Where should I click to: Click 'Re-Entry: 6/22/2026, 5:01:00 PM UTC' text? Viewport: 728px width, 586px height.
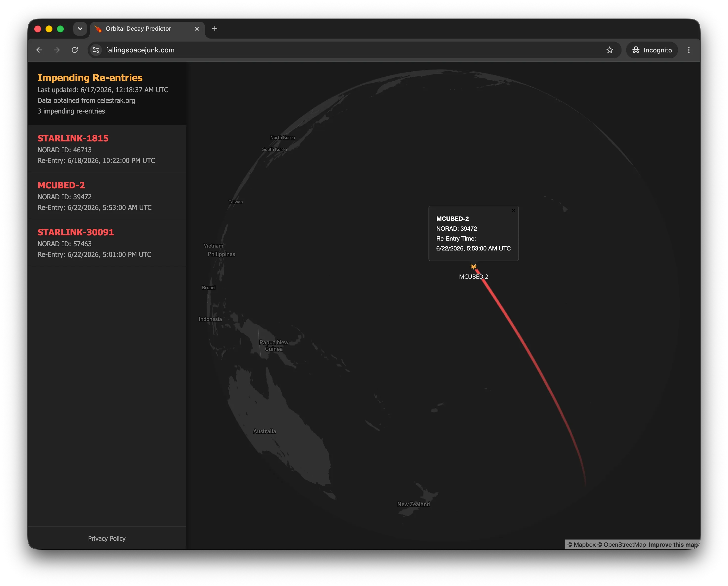point(94,254)
